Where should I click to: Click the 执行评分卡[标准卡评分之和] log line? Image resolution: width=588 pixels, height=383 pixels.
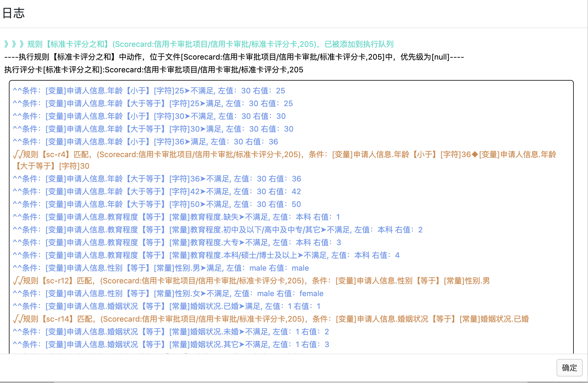tap(154, 70)
